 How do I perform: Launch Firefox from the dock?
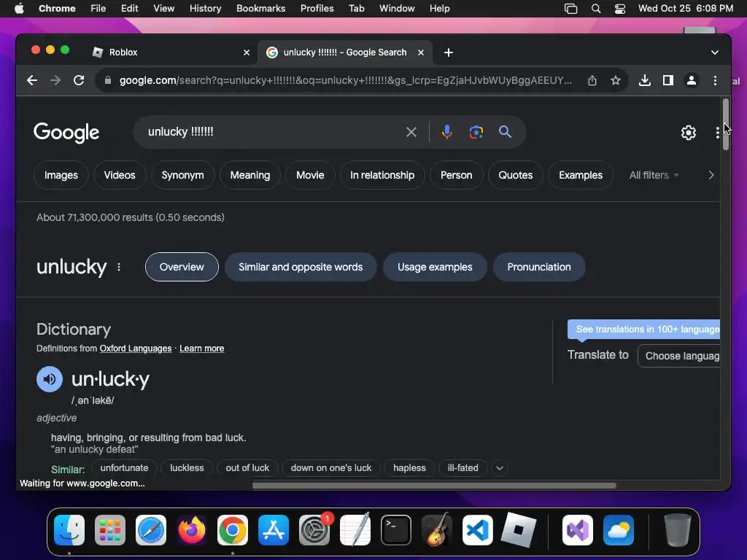click(192, 530)
